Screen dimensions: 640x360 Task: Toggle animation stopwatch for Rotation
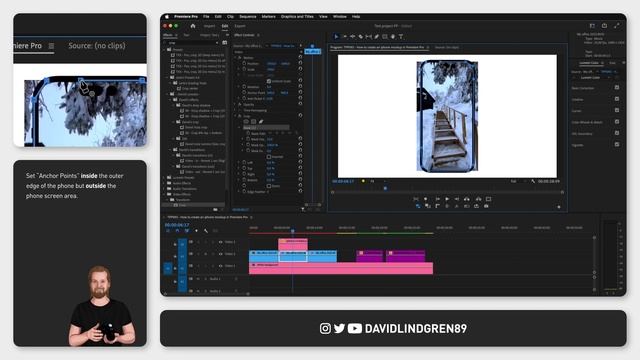point(244,87)
